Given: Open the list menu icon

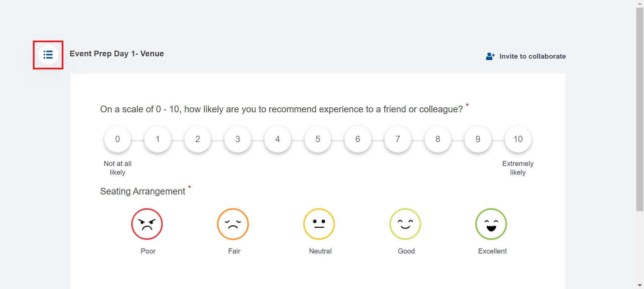Looking at the screenshot, I should (48, 55).
